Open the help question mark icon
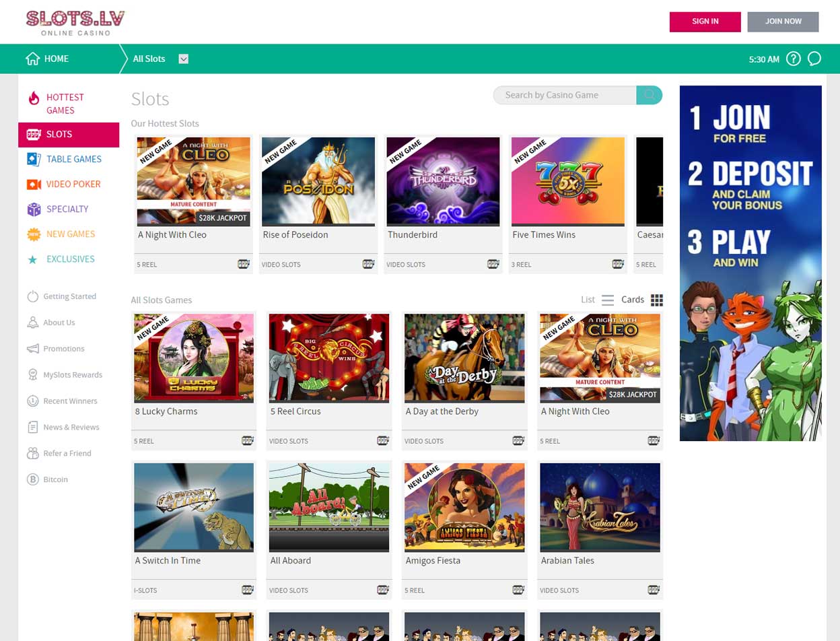The height and width of the screenshot is (641, 840). [794, 59]
